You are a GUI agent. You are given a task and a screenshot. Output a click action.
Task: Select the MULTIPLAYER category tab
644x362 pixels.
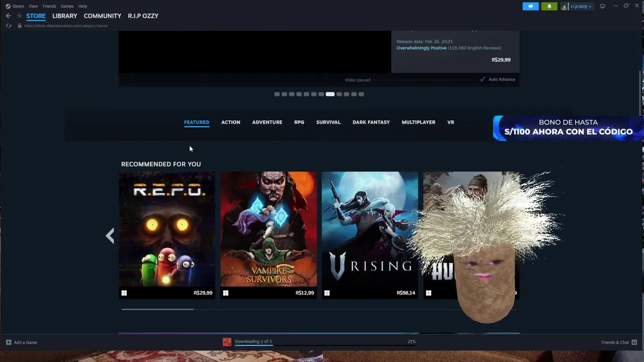(x=419, y=122)
